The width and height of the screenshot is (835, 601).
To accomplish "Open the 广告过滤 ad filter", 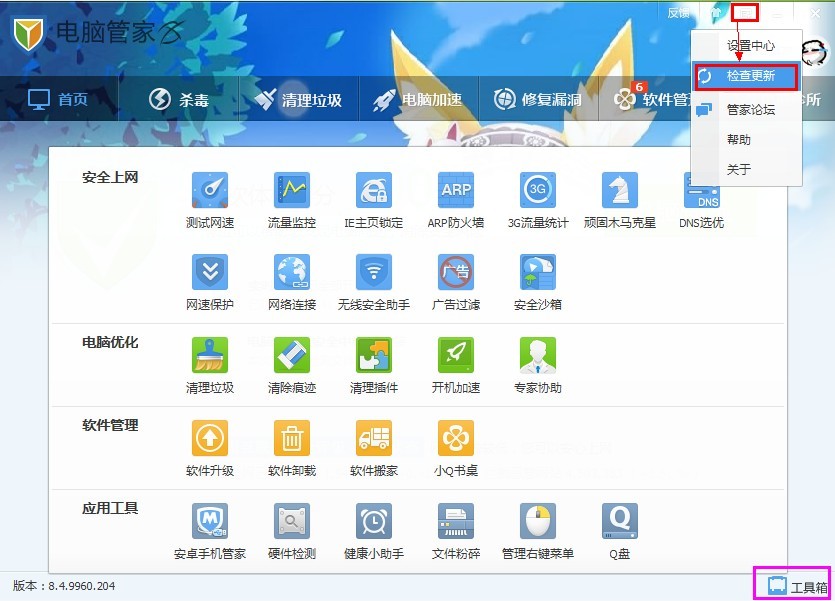I will click(x=456, y=282).
